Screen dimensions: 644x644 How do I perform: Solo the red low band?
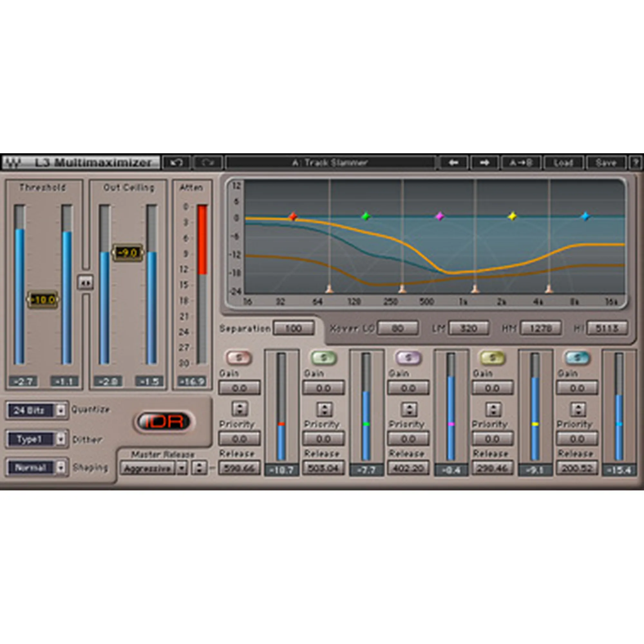click(239, 358)
